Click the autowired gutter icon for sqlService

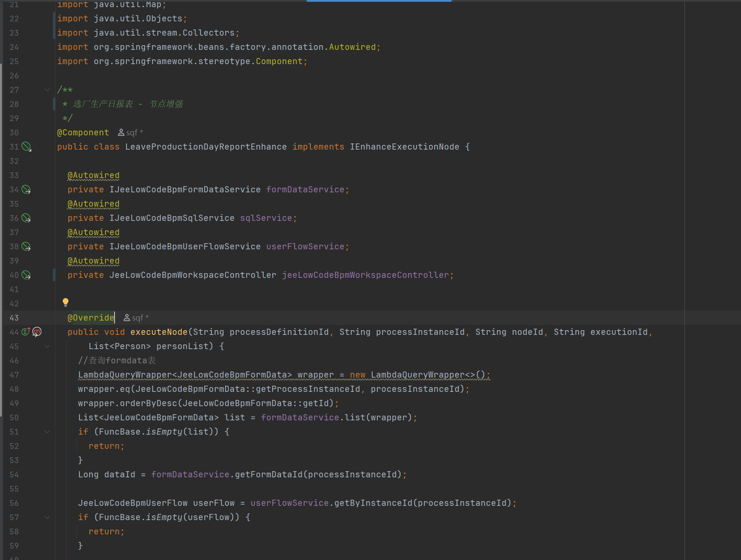tap(26, 218)
